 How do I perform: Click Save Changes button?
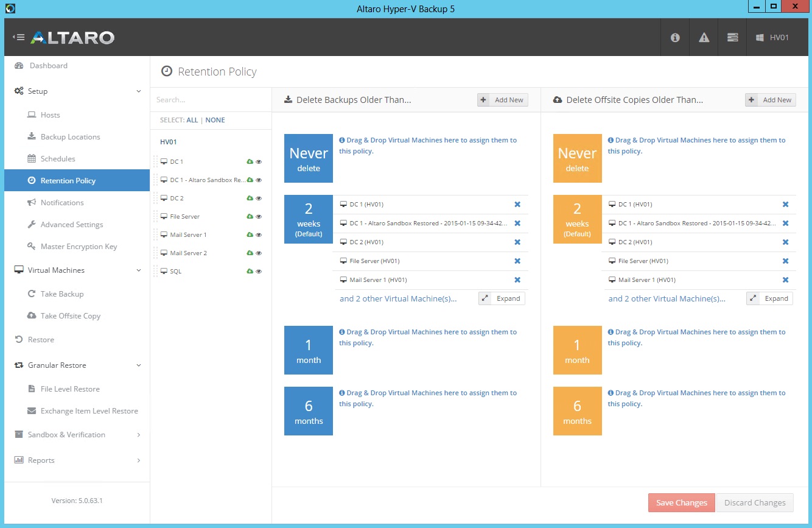coord(682,503)
